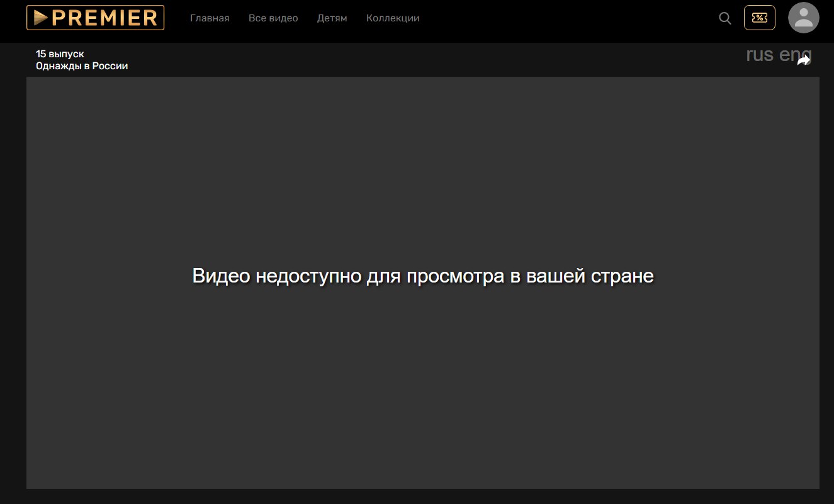Click the share arrow icon
This screenshot has height=504, width=834.
pyautogui.click(x=804, y=60)
